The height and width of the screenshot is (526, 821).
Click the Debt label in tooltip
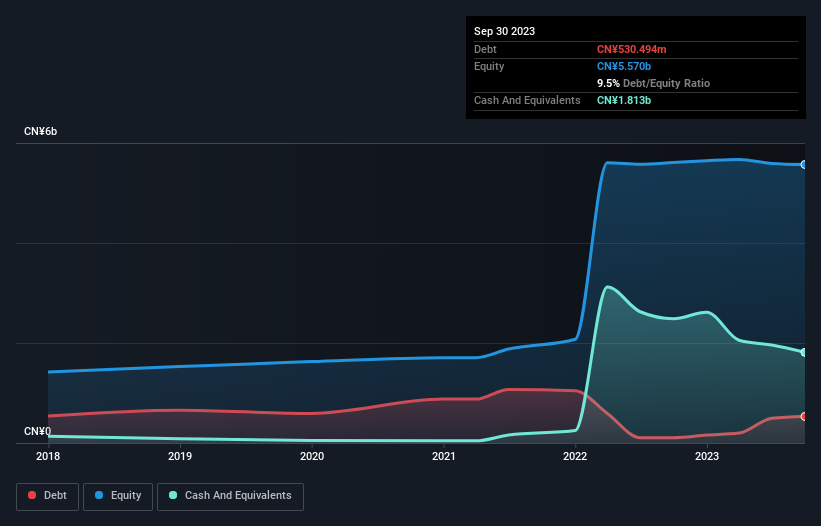pos(485,49)
